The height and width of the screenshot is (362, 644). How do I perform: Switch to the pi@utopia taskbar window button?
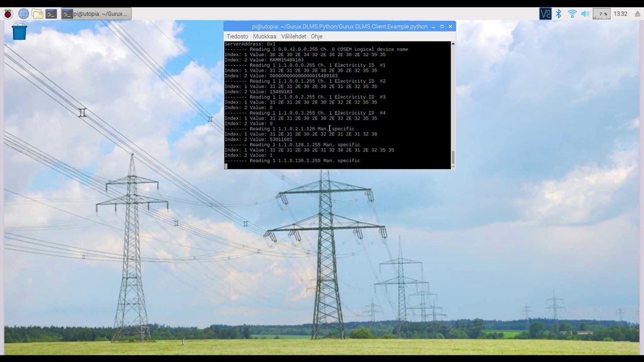point(96,14)
